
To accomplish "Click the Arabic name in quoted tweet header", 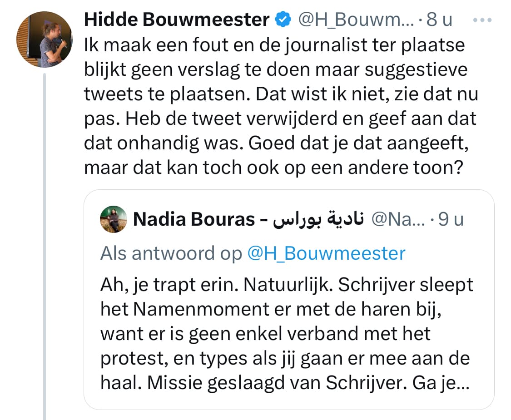I will click(x=318, y=218).
